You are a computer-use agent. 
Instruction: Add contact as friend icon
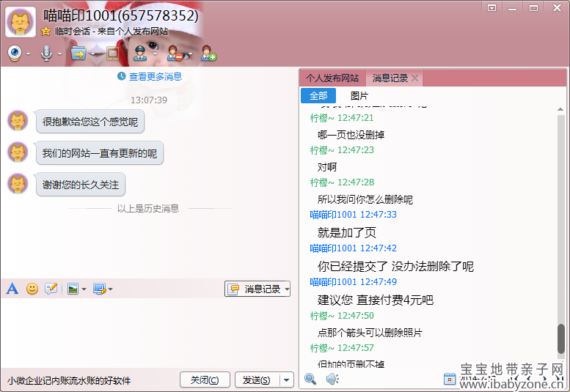[208, 53]
